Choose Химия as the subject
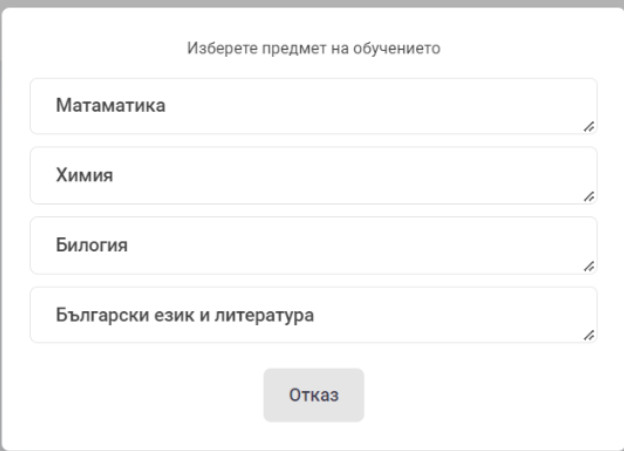Image resolution: width=624 pixels, height=451 pixels. tap(314, 176)
